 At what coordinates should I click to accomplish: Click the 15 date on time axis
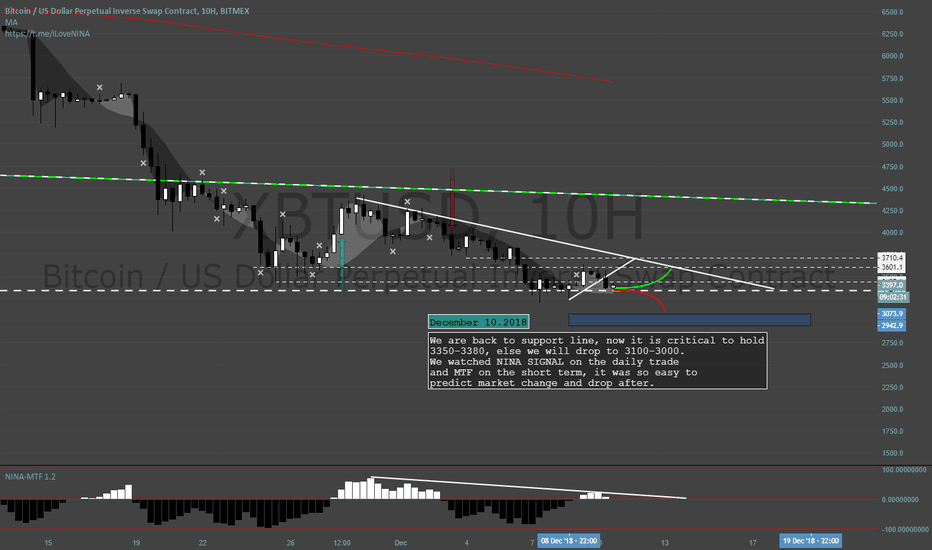[48, 542]
